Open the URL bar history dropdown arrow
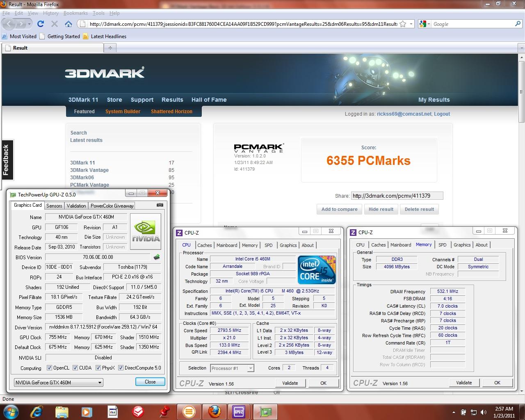 point(411,24)
